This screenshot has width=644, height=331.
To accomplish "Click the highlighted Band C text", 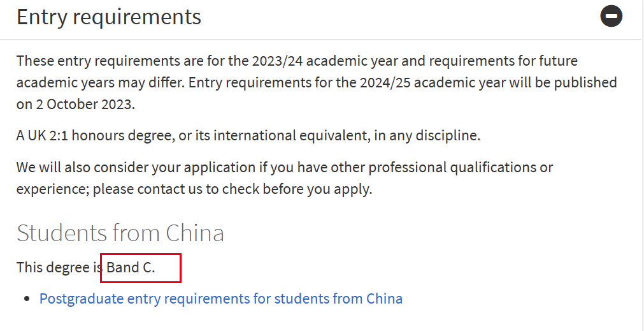I will click(131, 267).
